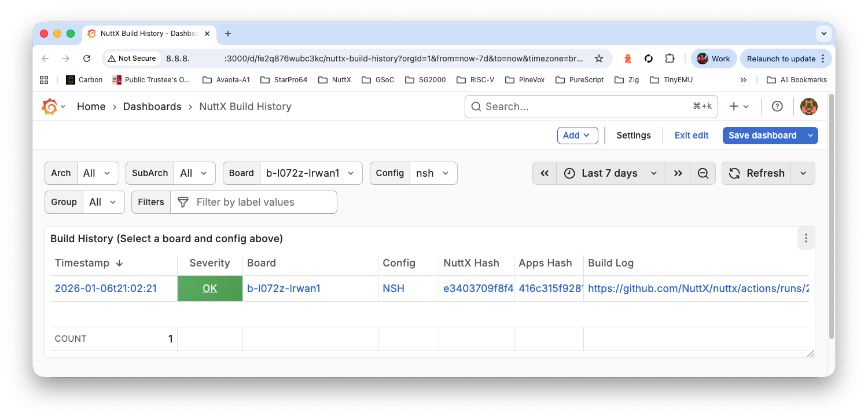The width and height of the screenshot is (868, 420).
Task: Open the Grafana home logo menu
Action: (50, 106)
